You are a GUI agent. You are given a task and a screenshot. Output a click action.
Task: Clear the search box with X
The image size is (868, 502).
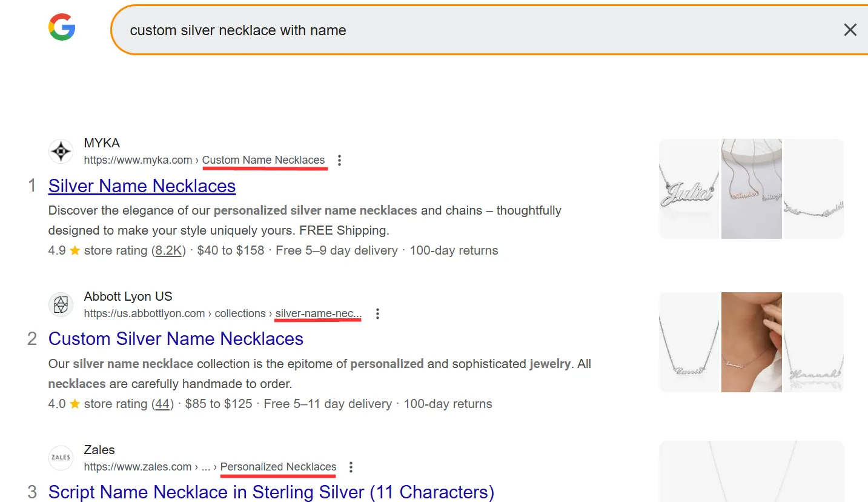click(x=850, y=30)
